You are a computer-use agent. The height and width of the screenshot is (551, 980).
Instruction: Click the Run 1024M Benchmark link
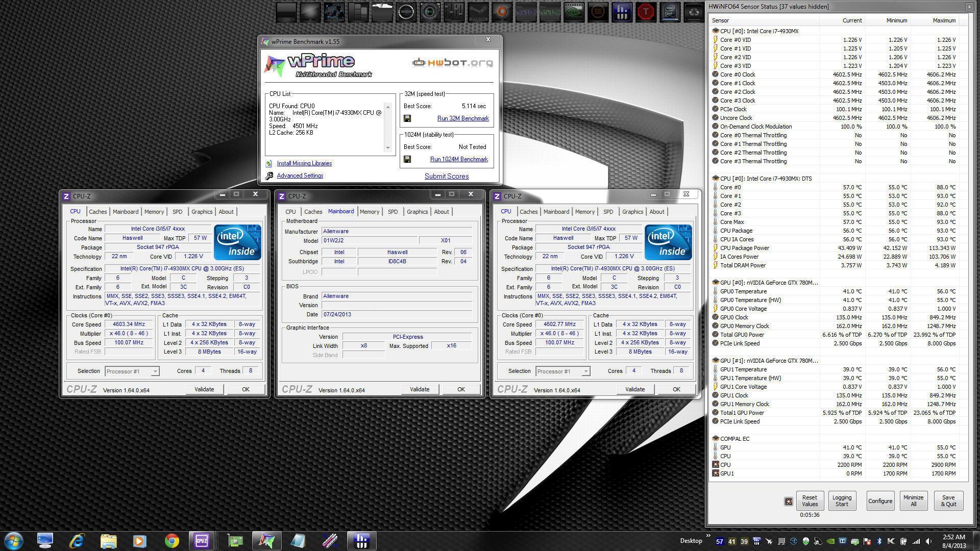(x=459, y=159)
